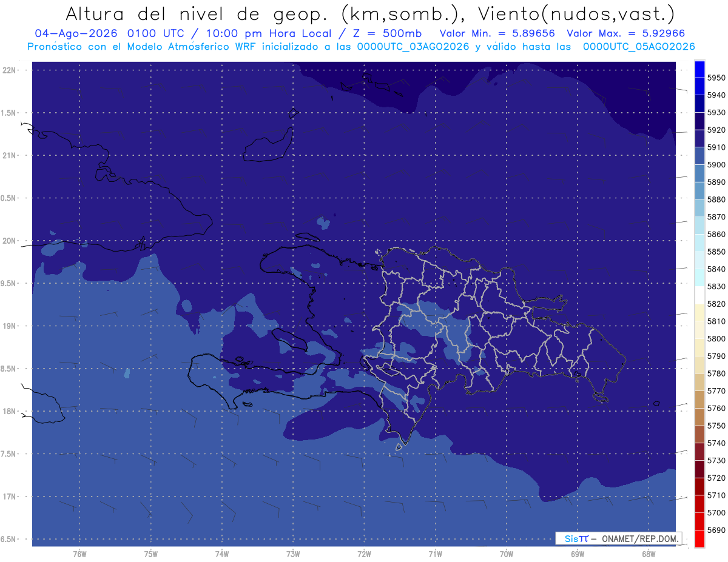Select the 20N latitude label

pyautogui.click(x=10, y=241)
